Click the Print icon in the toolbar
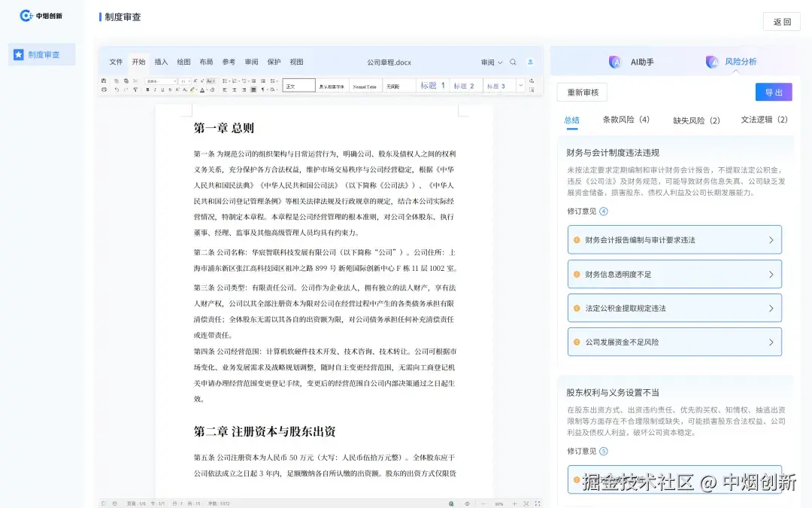 point(105,88)
